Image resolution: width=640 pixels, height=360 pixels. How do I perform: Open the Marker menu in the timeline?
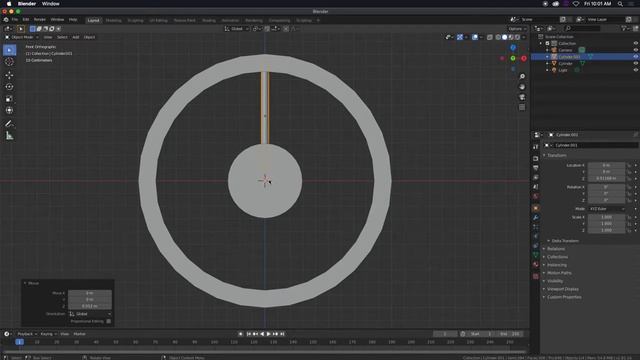[80, 334]
